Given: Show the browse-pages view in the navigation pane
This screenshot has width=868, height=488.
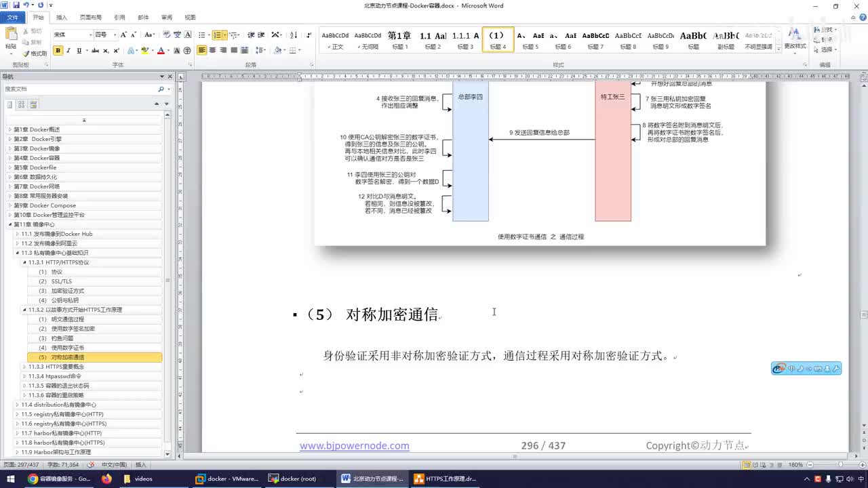Looking at the screenshot, I should 22,104.
